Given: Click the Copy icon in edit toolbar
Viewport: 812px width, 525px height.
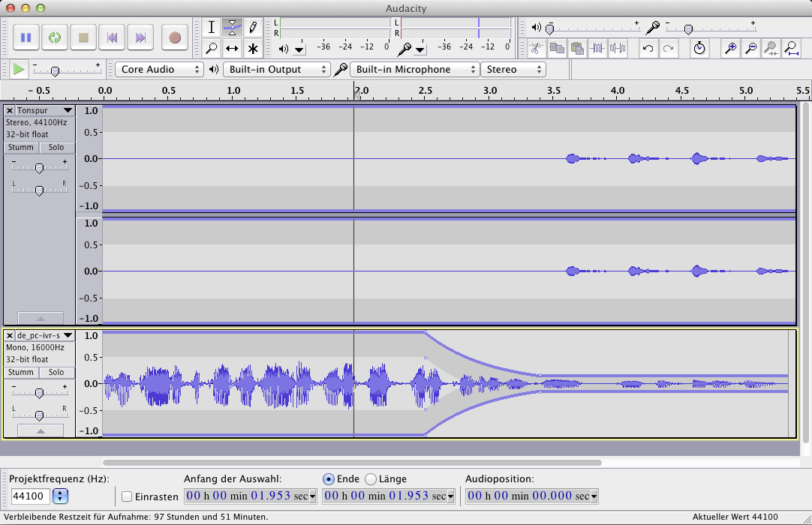Looking at the screenshot, I should click(557, 48).
